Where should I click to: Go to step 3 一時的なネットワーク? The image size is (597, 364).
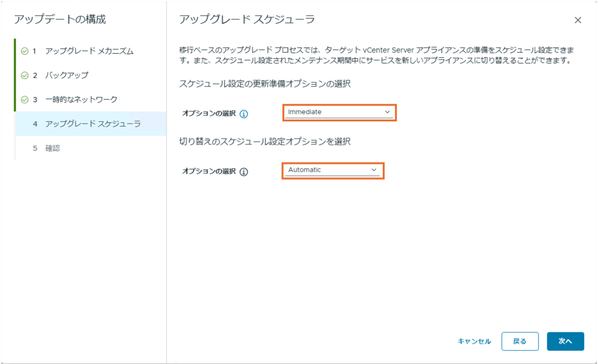click(81, 100)
